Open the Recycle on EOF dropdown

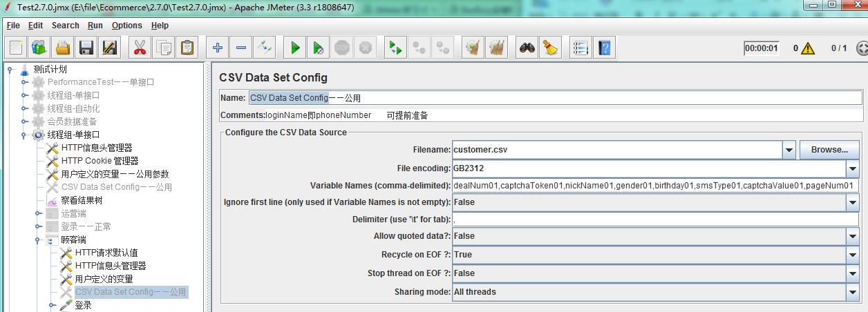853,255
